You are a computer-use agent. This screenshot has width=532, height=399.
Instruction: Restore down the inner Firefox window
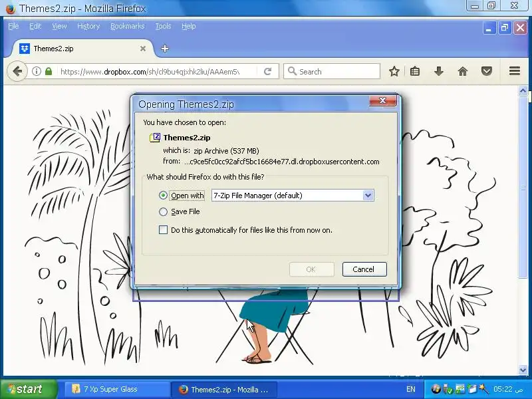[505, 28]
